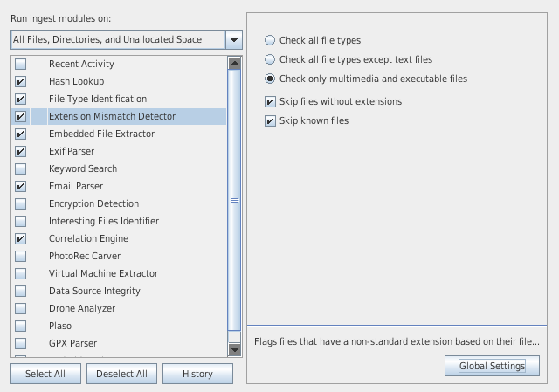Toggle the Skip known files checkbox

click(270, 120)
